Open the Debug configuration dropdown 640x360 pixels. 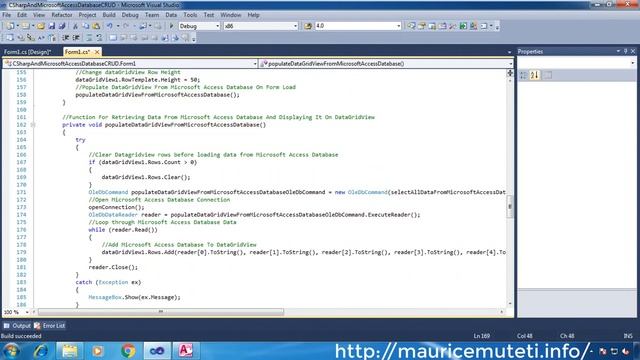pos(217,26)
